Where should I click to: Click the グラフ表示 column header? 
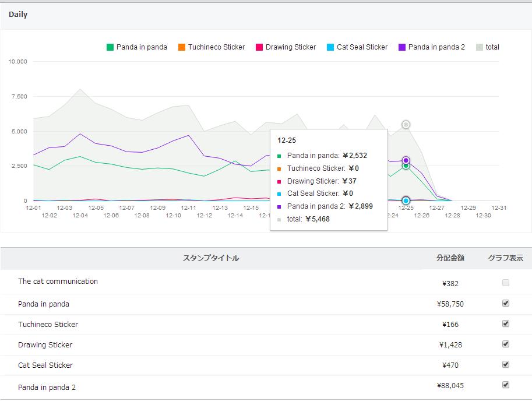506,258
